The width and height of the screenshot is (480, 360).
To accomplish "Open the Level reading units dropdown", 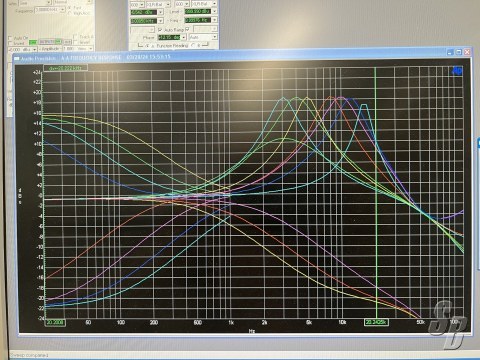I will [214, 12].
